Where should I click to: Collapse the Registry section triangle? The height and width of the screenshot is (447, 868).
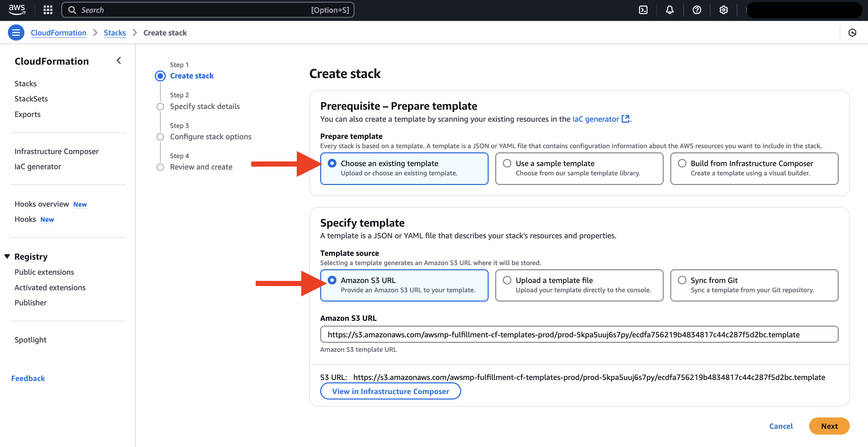point(7,257)
